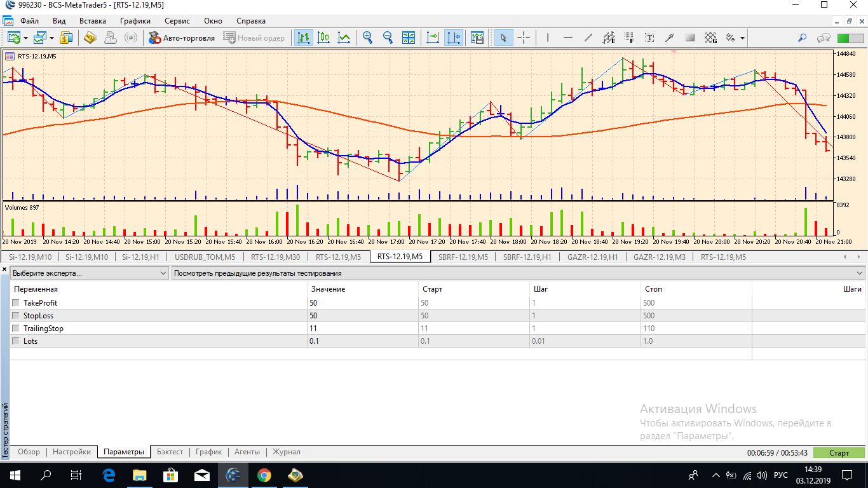
Task: Switch to Обзор tester tab
Action: [x=29, y=452]
